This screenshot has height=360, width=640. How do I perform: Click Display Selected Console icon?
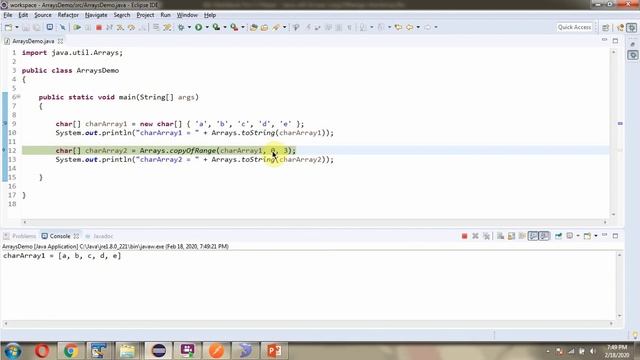569,236
